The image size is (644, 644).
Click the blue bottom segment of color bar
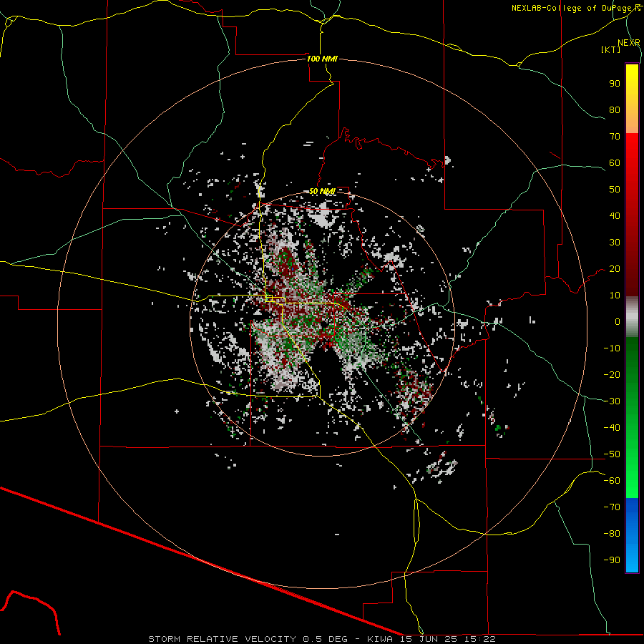(632, 535)
